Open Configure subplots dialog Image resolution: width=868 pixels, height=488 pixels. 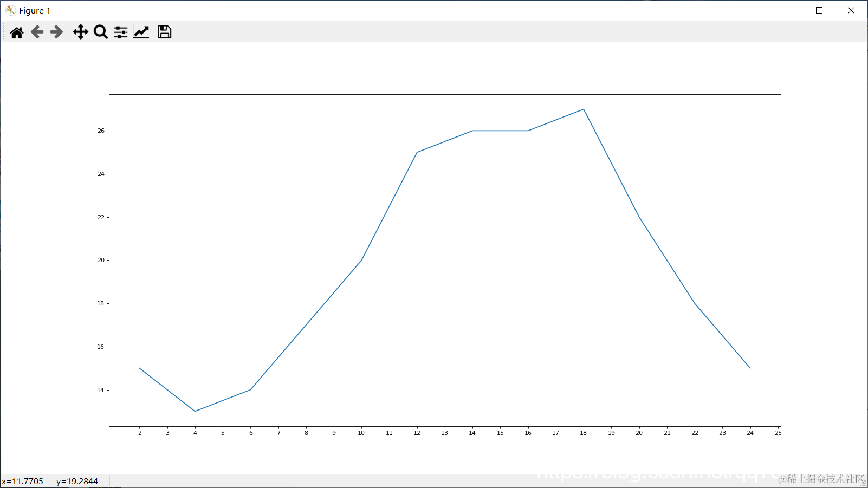121,32
